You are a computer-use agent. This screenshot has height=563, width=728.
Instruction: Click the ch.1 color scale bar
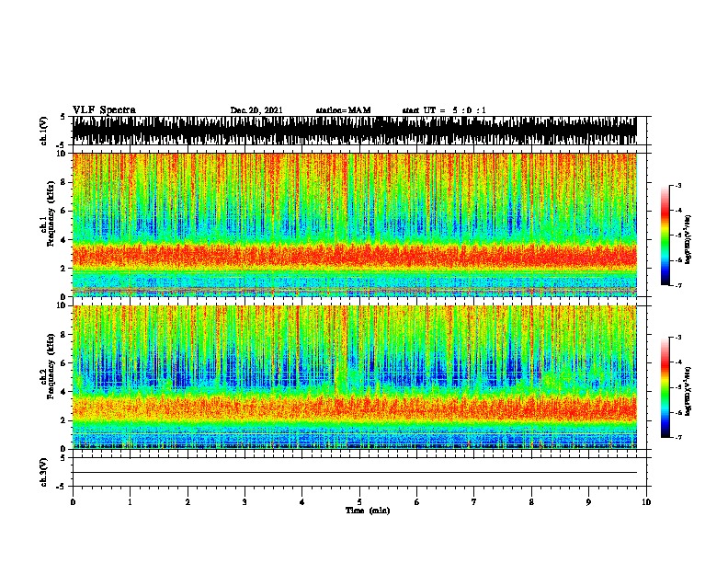point(665,236)
